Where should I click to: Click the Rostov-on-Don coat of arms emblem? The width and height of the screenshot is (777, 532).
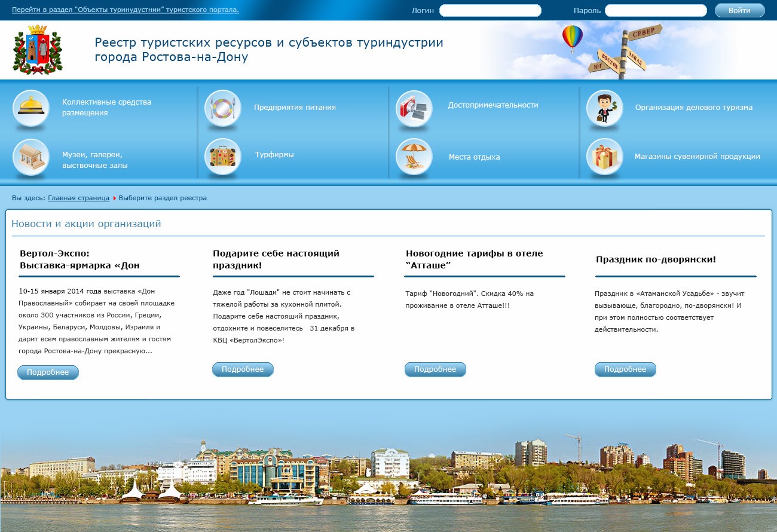point(38,50)
